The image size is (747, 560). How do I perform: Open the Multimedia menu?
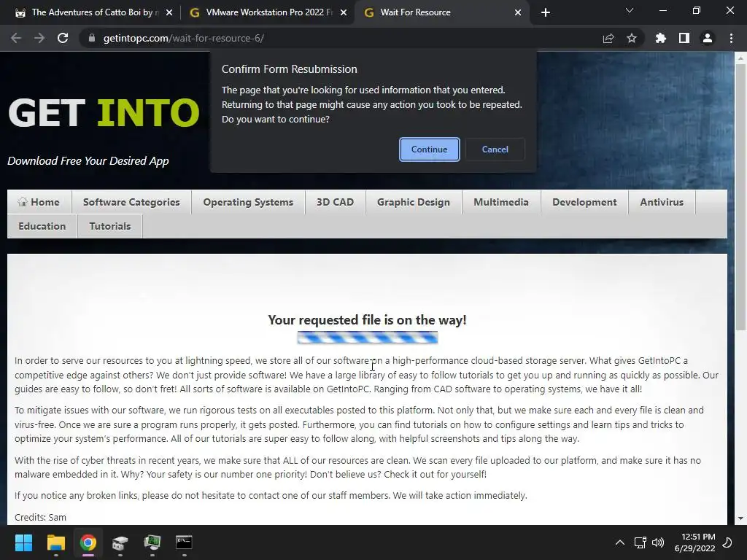coord(501,203)
